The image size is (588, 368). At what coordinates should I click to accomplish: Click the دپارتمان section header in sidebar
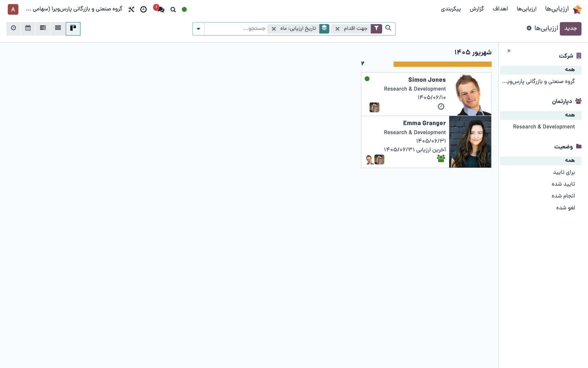tap(567, 101)
